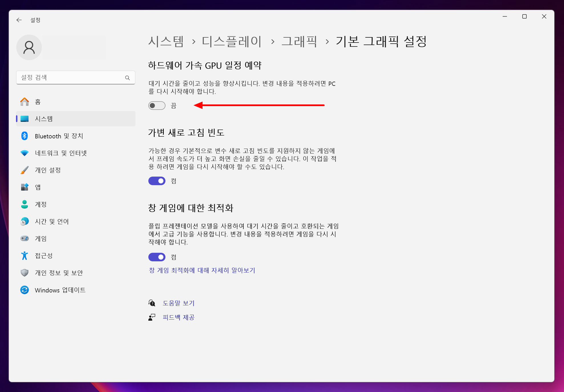Screen dimensions: 564x392
Task: Go to 그래픽 in the breadcrumb
Action: (299, 42)
